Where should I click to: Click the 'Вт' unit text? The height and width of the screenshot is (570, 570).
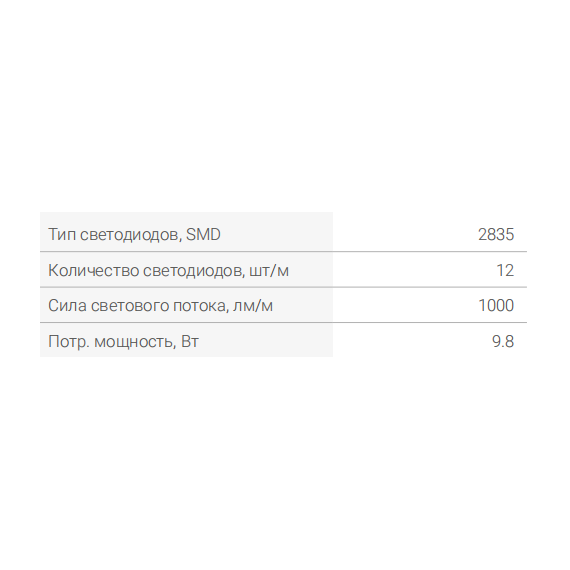190,342
